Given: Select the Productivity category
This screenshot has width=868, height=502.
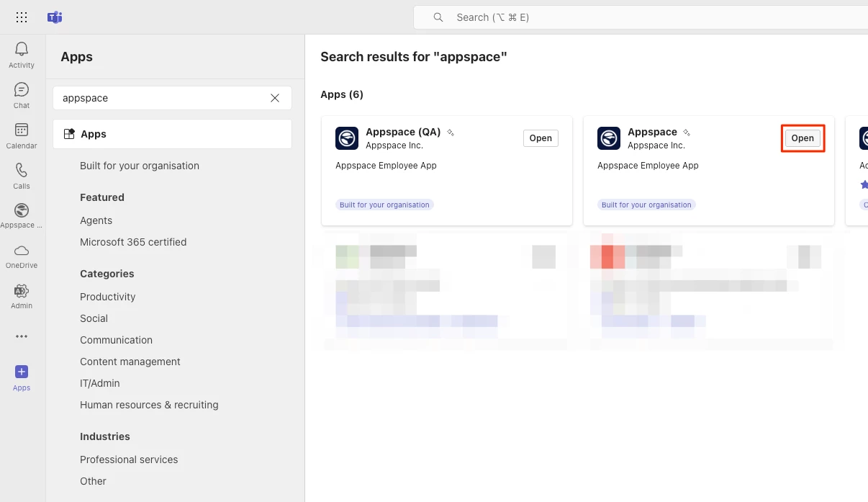Looking at the screenshot, I should tap(107, 297).
